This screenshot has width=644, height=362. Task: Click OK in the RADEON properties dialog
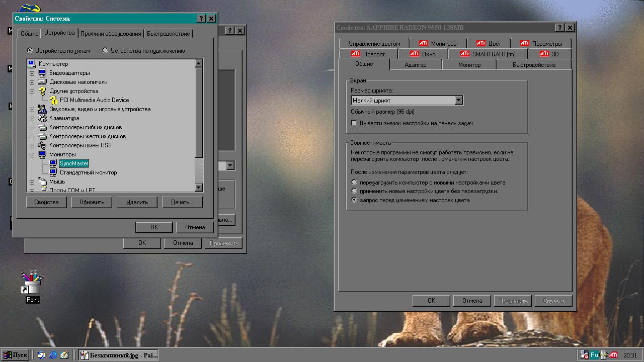pos(431,301)
